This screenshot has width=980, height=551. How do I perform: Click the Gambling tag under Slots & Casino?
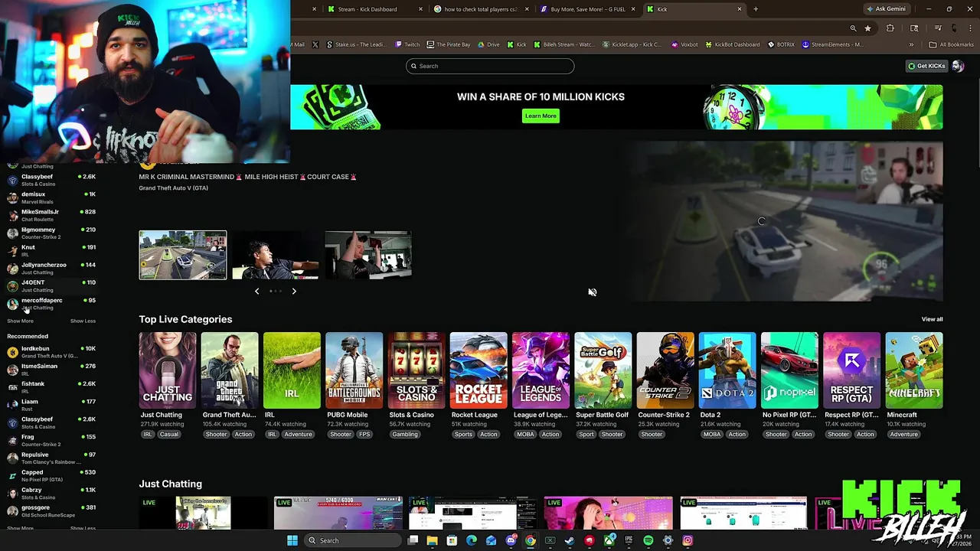tap(405, 435)
